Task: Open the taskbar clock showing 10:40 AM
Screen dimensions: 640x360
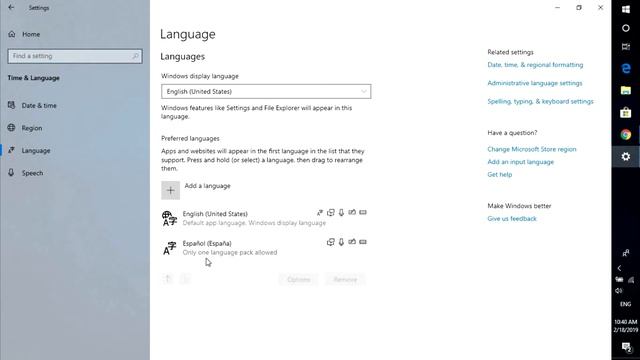Action: (626, 326)
